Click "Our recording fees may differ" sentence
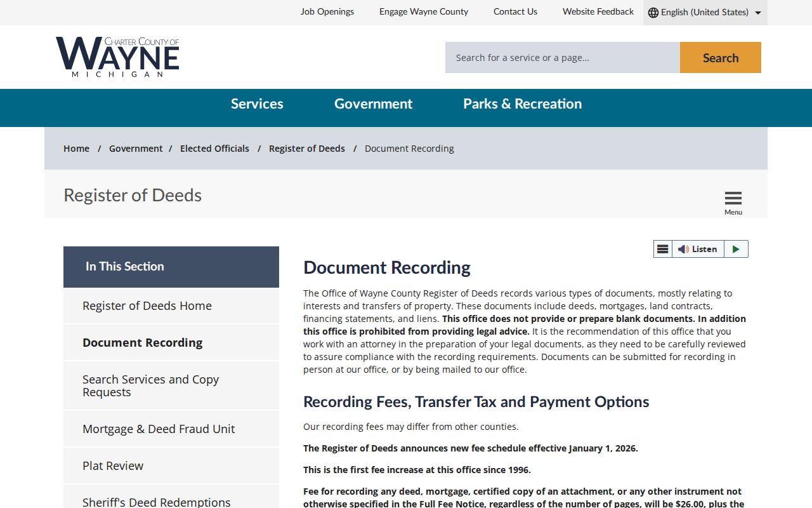812x508 pixels. pyautogui.click(x=410, y=427)
